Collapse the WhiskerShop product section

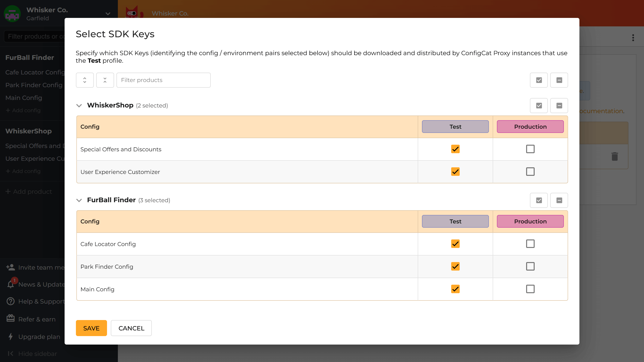(79, 105)
